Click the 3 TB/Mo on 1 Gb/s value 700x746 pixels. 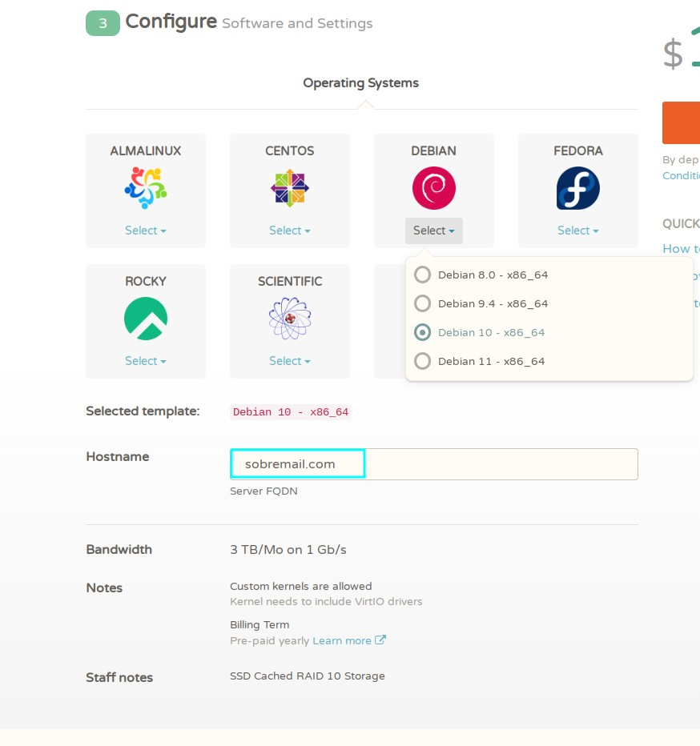point(288,550)
